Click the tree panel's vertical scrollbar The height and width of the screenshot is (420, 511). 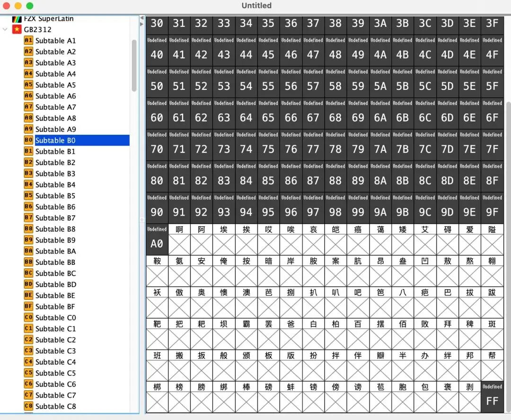coord(134,65)
